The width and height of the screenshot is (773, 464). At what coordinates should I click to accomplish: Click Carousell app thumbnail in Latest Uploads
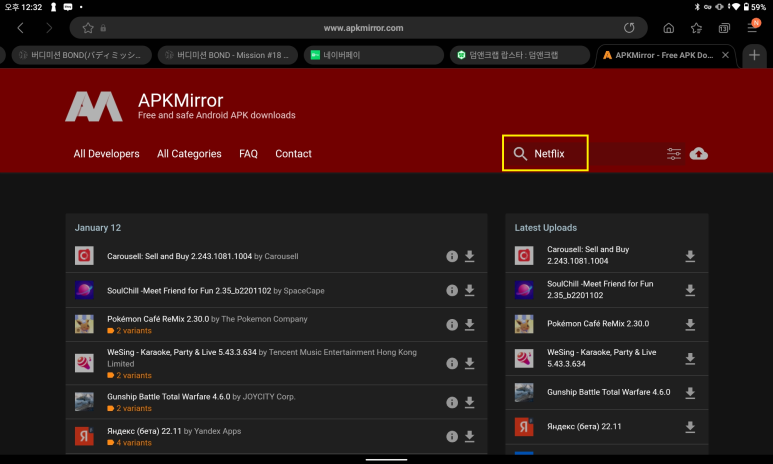(524, 255)
